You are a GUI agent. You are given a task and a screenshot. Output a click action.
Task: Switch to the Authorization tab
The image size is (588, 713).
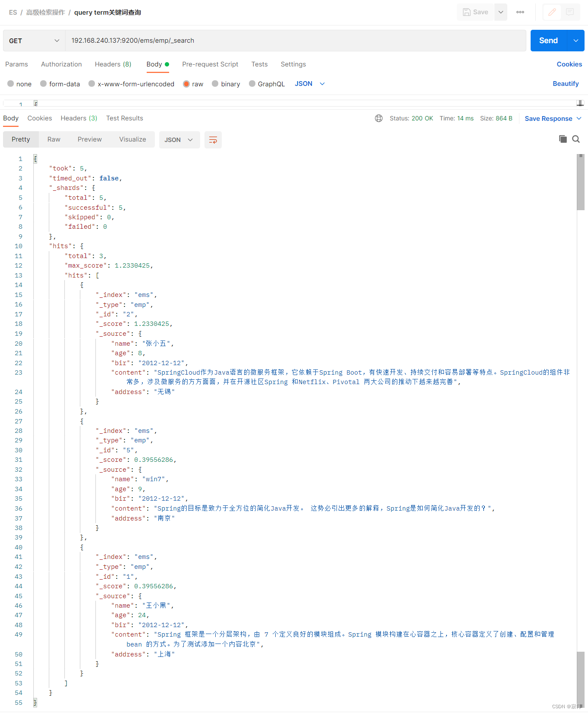tap(61, 64)
